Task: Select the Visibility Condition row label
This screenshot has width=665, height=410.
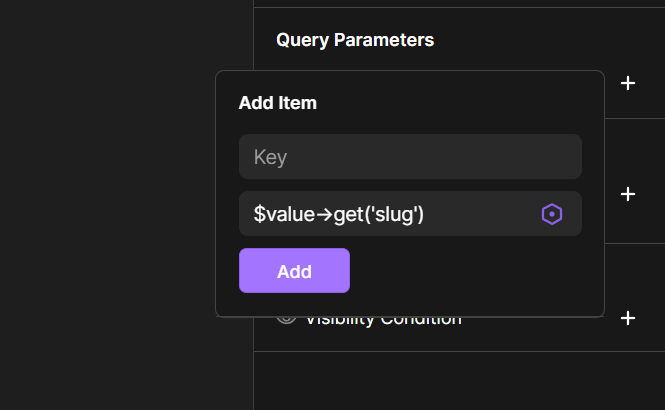Action: click(x=383, y=321)
